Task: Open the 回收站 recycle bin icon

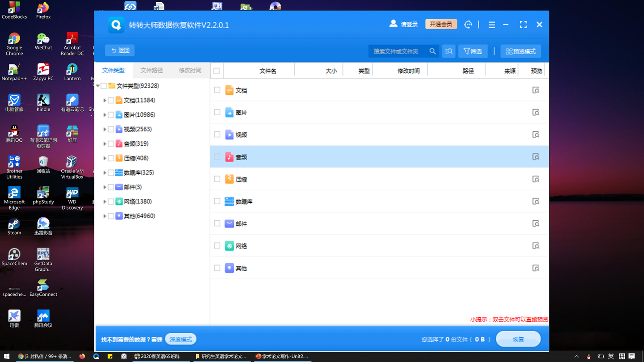Action: tap(43, 164)
